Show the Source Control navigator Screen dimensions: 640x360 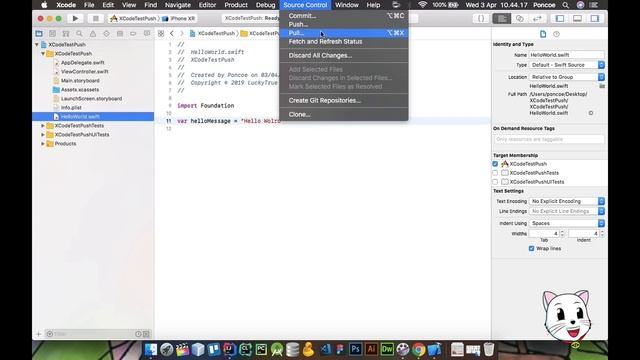tap(52, 33)
